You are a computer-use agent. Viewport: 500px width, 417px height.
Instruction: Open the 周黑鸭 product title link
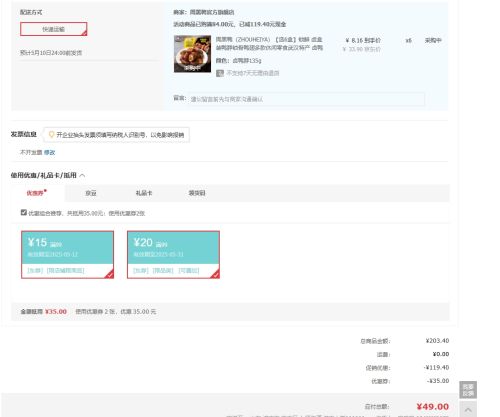click(269, 44)
